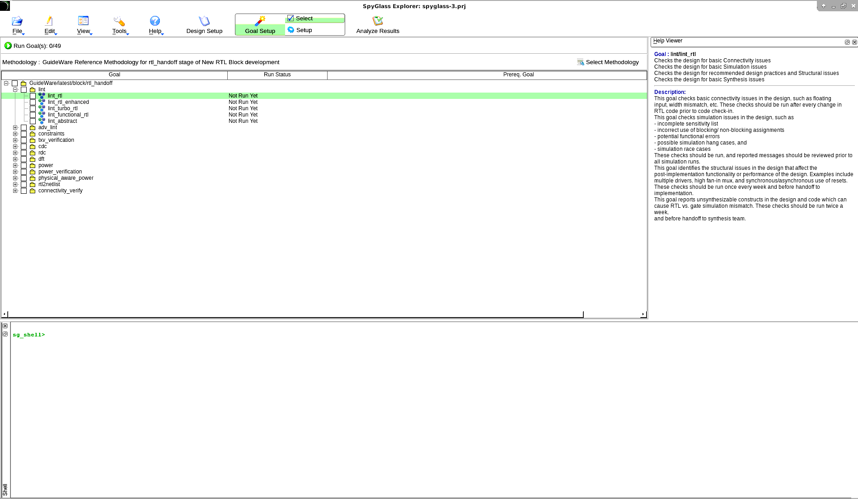
Task: Check the lint folder checkbox
Action: (24, 89)
